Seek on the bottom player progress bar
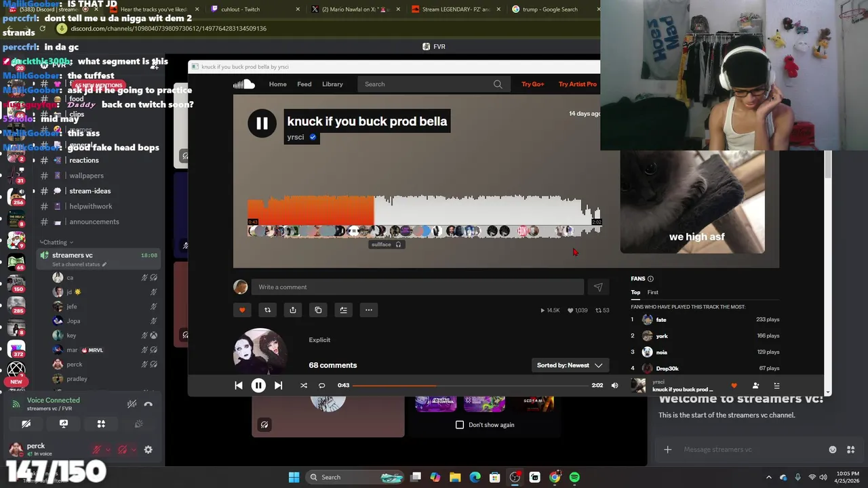This screenshot has height=488, width=868. [471, 385]
